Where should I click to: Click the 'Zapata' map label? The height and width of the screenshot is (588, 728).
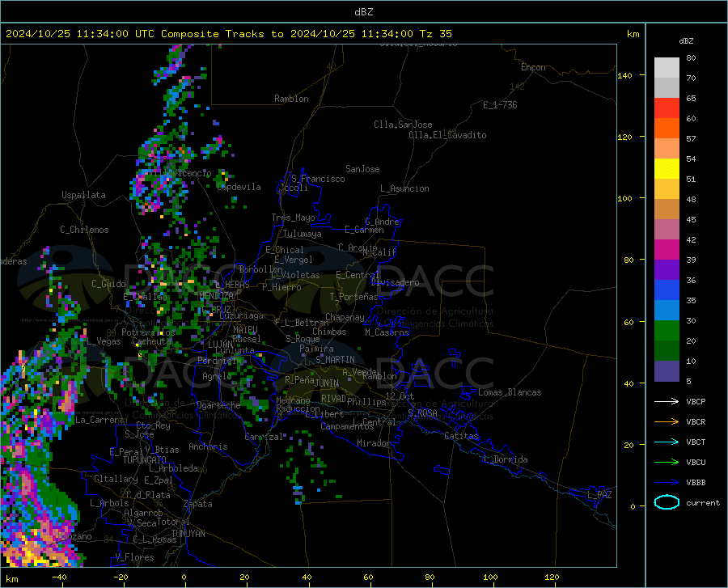[x=198, y=504]
